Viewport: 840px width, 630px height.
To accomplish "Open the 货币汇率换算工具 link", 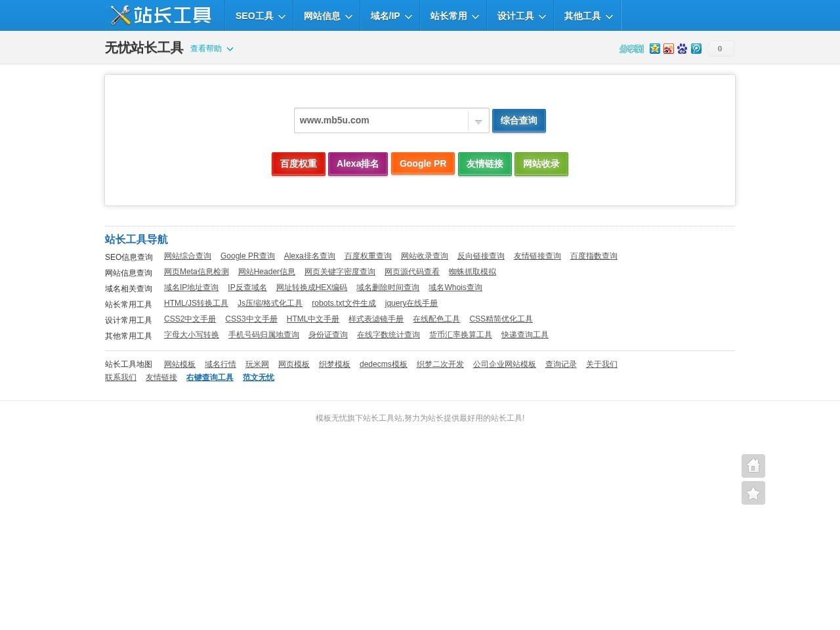I will [461, 335].
